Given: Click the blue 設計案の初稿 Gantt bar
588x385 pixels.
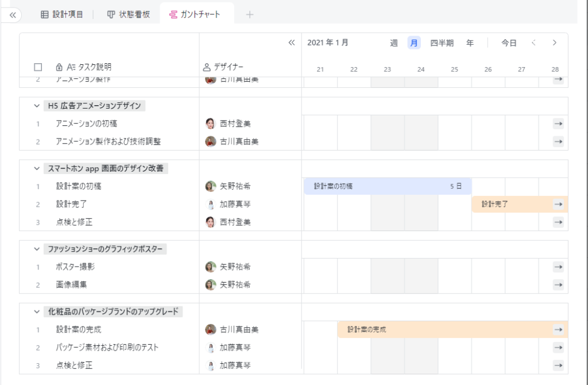Looking at the screenshot, I should (388, 186).
